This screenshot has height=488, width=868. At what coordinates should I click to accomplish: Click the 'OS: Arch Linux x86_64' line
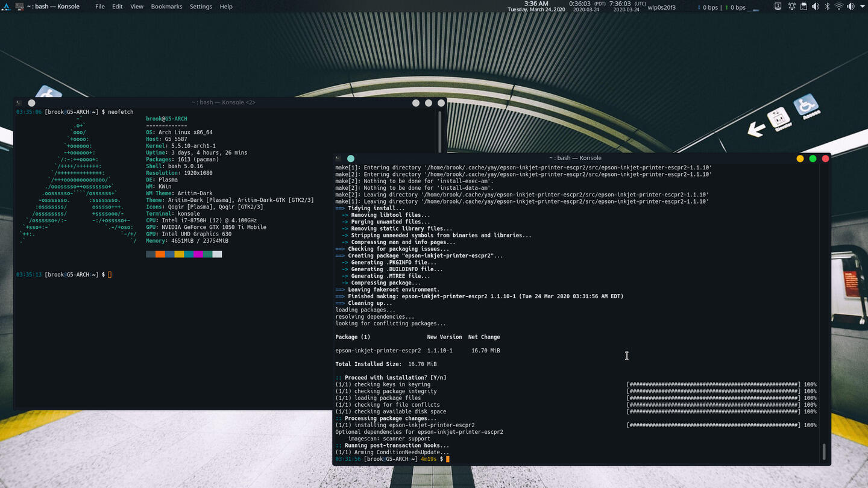(179, 133)
